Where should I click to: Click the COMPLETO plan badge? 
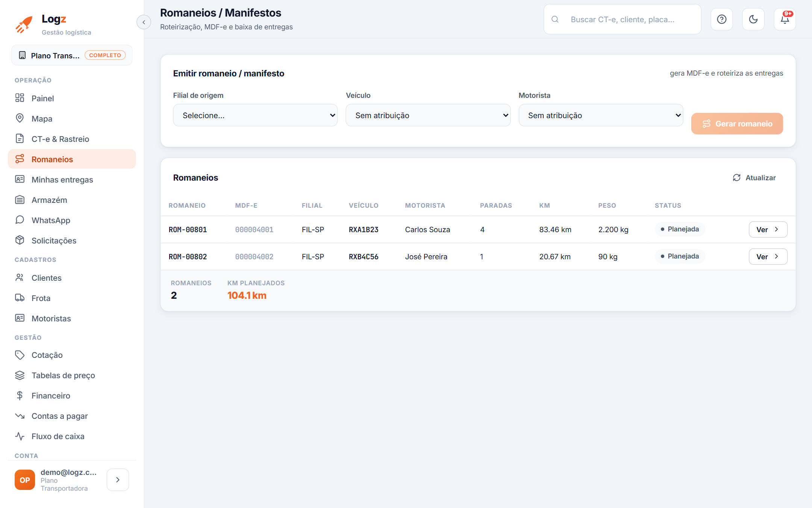click(105, 55)
